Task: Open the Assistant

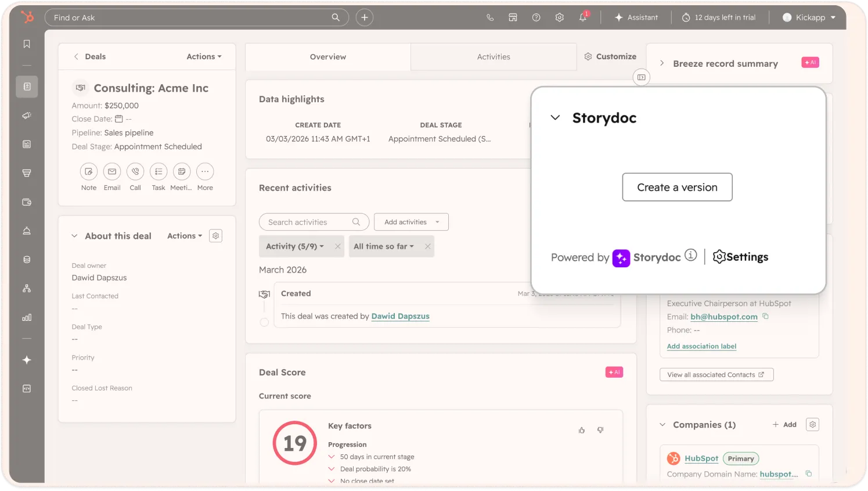Action: [636, 17]
